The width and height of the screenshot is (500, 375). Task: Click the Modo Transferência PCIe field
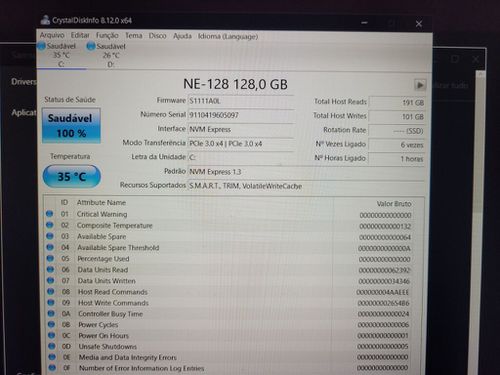pyautogui.click(x=241, y=144)
